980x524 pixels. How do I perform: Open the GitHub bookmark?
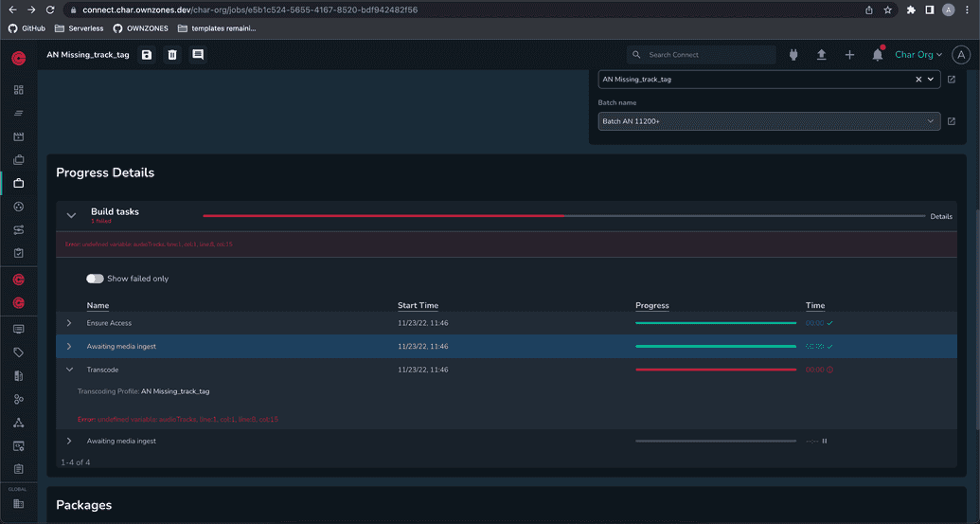[x=27, y=28]
